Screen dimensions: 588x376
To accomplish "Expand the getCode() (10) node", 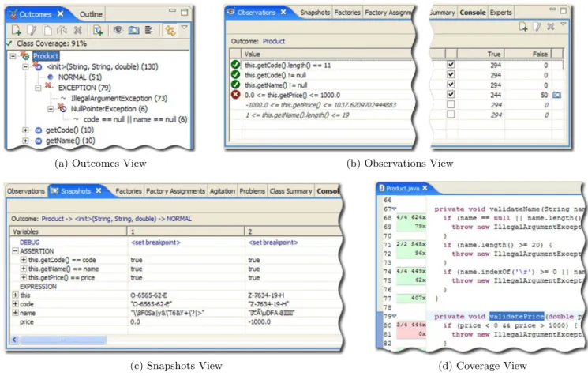I will [x=25, y=130].
